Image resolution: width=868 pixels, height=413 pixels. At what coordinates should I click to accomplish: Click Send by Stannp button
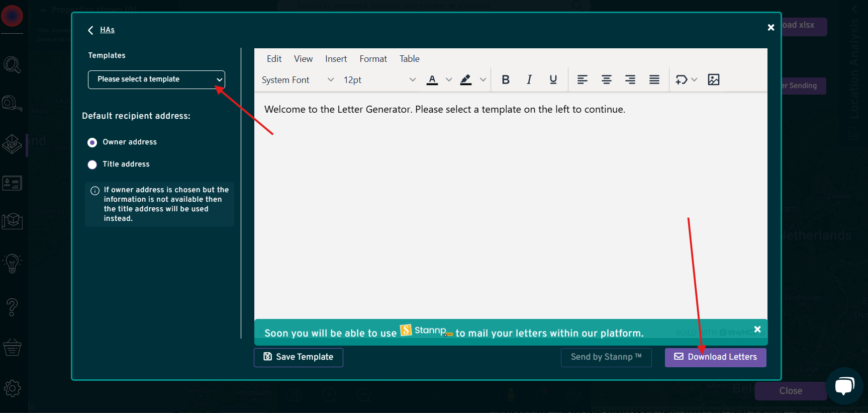click(x=606, y=357)
